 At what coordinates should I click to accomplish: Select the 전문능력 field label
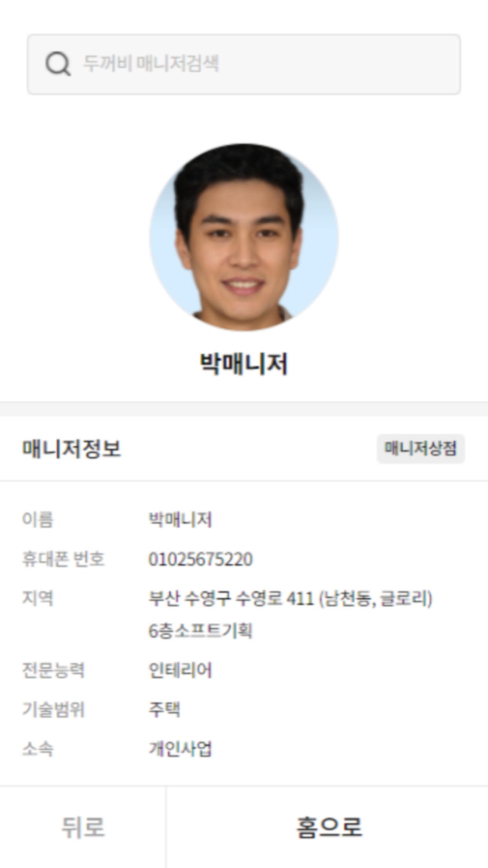53,670
